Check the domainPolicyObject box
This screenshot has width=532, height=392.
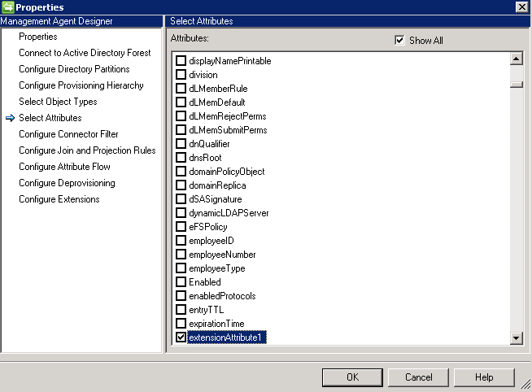coord(181,172)
